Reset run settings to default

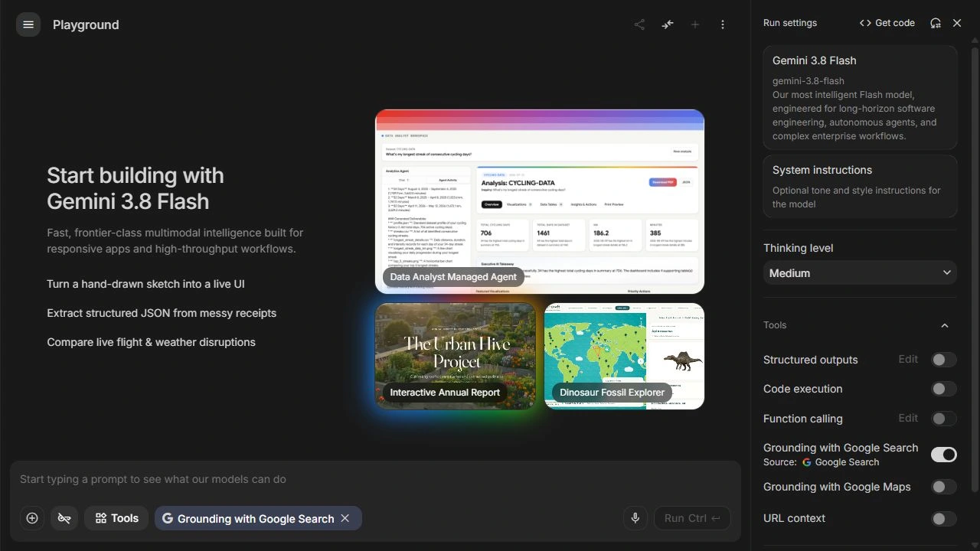pos(936,23)
